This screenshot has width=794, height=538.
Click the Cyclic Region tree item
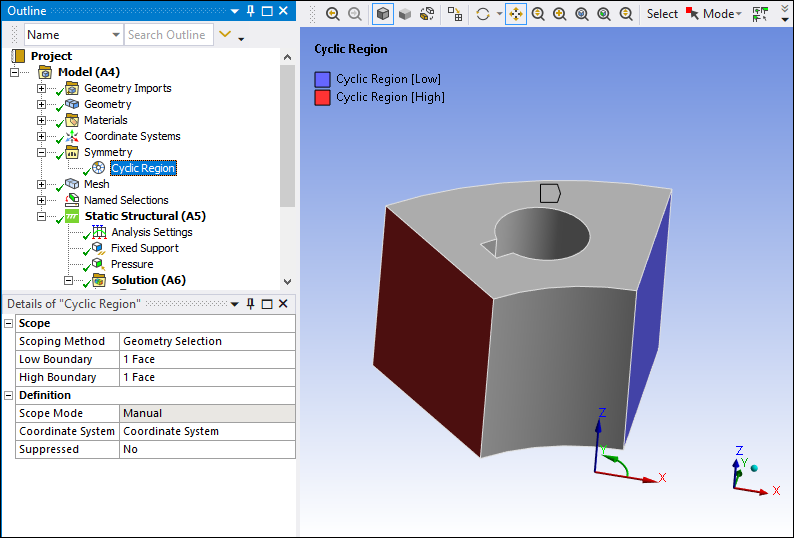pos(143,168)
